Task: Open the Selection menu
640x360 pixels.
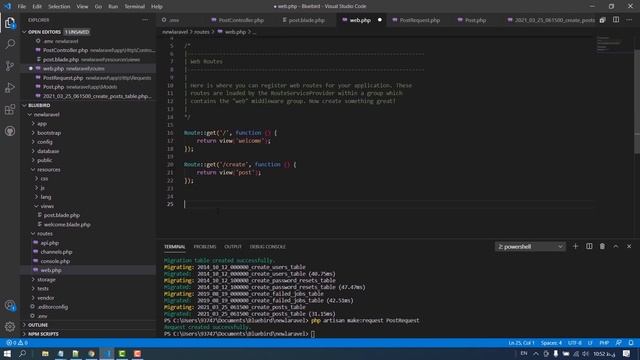Action: 59,7
